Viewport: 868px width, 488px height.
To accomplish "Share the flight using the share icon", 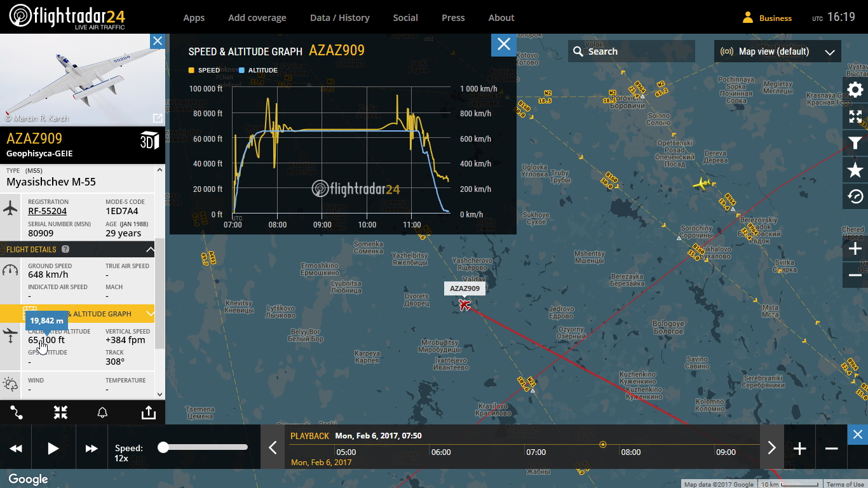I will (148, 412).
